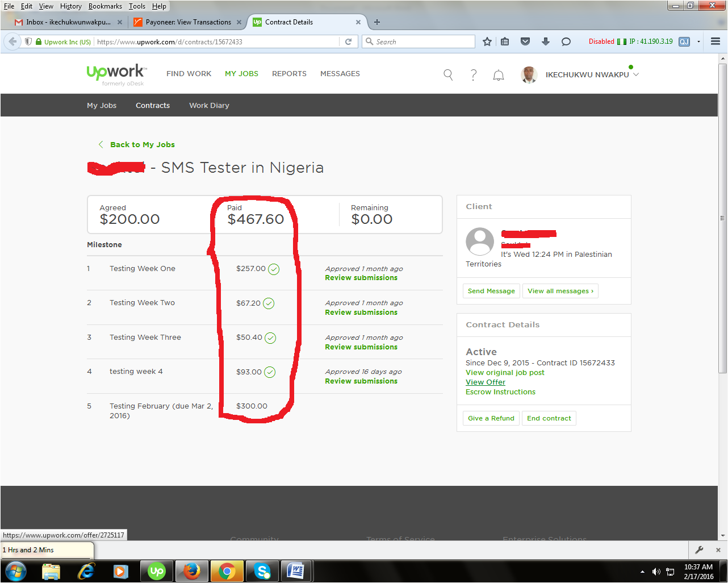Image resolution: width=728 pixels, height=583 pixels.
Task: Click the volume speaker tray icon
Action: pyautogui.click(x=656, y=572)
